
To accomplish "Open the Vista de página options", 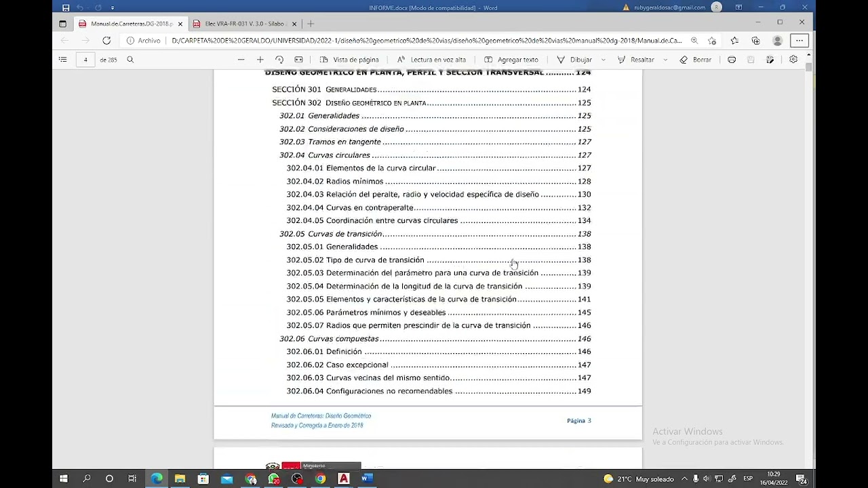I will point(349,60).
